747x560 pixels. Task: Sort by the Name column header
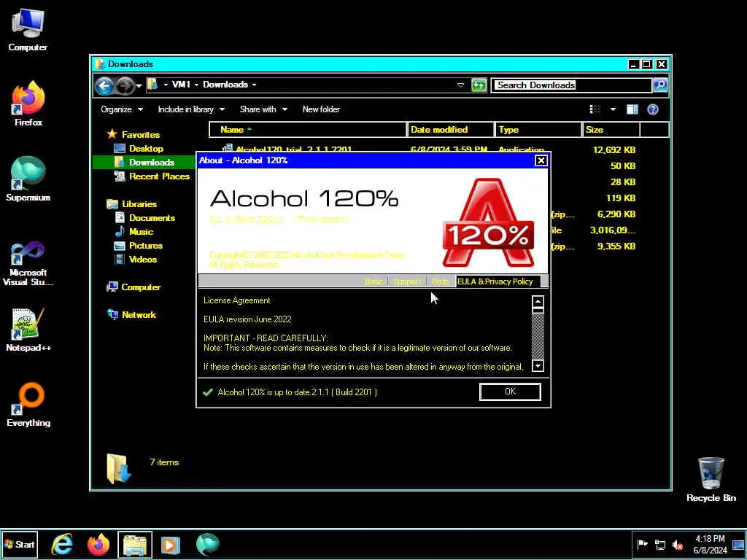[x=308, y=130]
